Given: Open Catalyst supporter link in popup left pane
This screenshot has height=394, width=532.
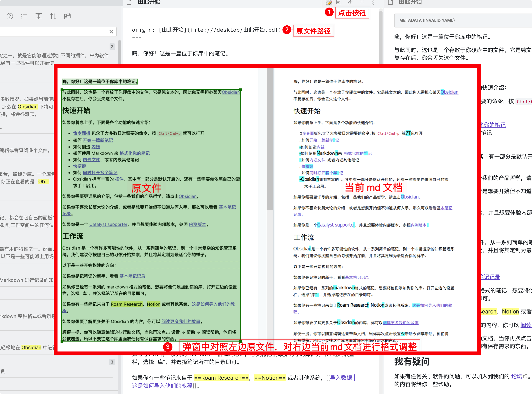Looking at the screenshot, I should [x=108, y=224].
